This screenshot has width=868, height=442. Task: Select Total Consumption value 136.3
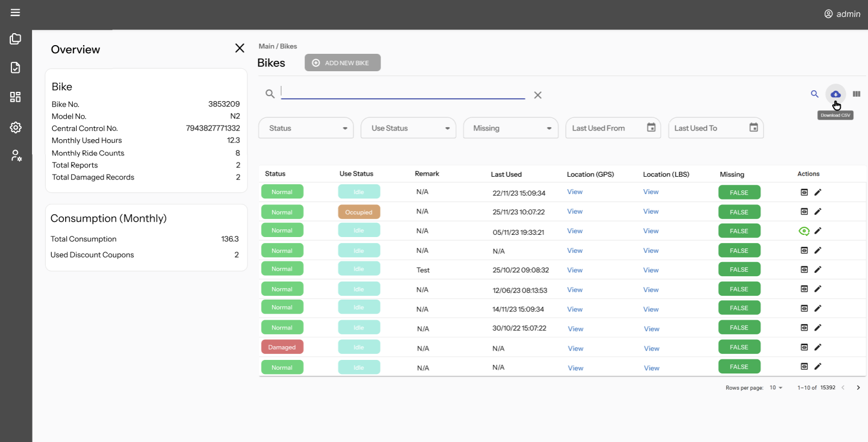tap(230, 239)
